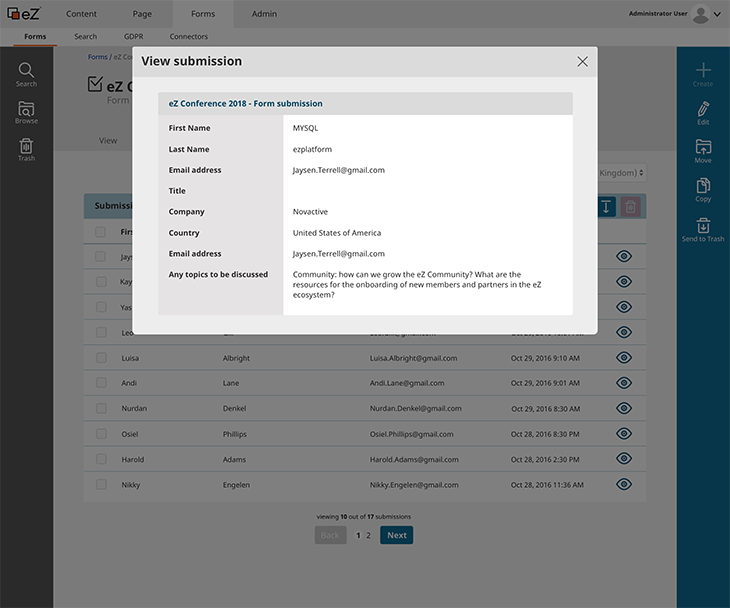View Nurdan Denkel's submission
This screenshot has height=608, width=730.
[624, 408]
